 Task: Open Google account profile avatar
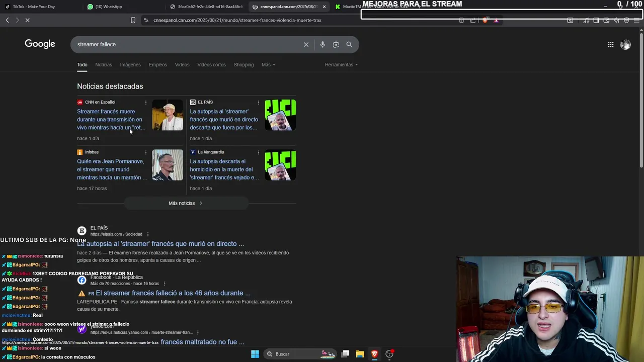pyautogui.click(x=625, y=45)
